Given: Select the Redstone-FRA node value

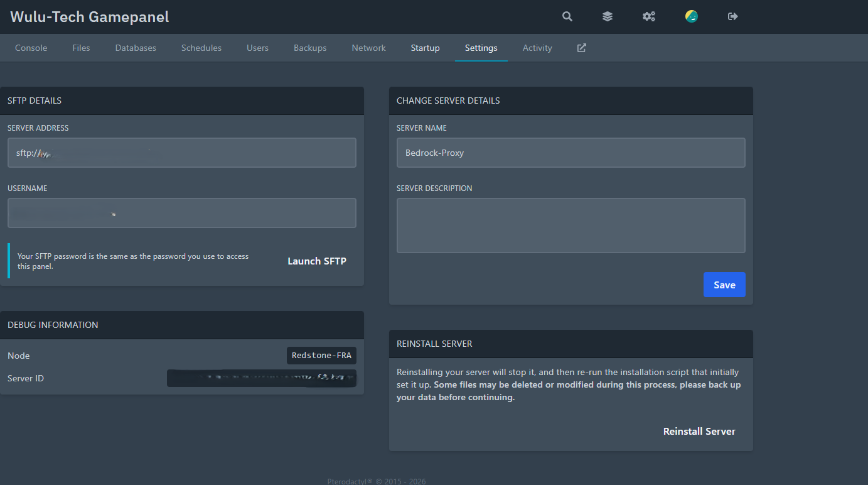Looking at the screenshot, I should [322, 356].
